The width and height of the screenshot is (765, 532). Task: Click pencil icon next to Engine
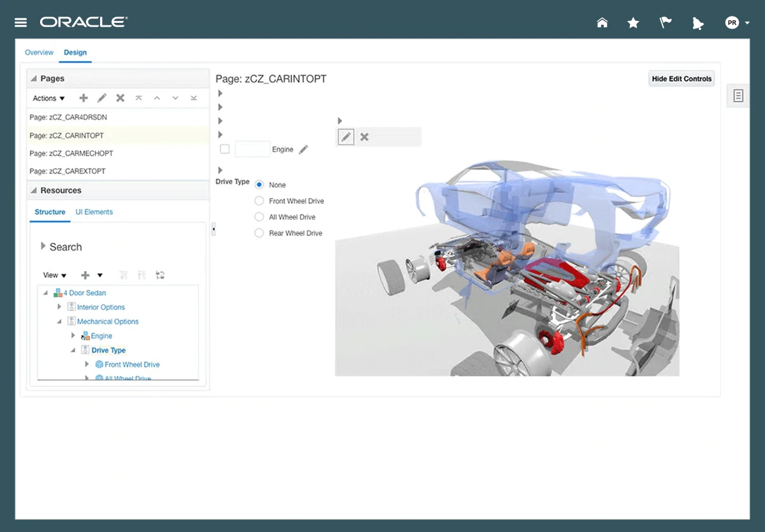(303, 150)
